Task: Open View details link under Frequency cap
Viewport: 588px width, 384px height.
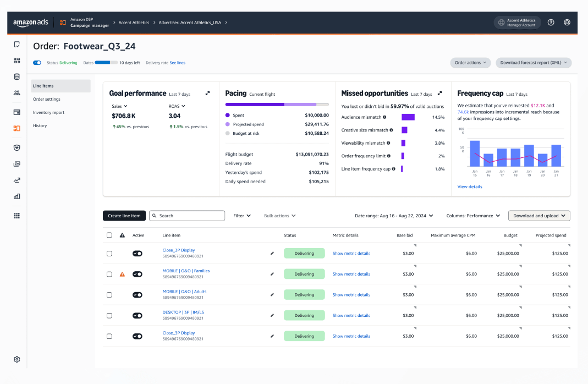Action: coord(470,186)
